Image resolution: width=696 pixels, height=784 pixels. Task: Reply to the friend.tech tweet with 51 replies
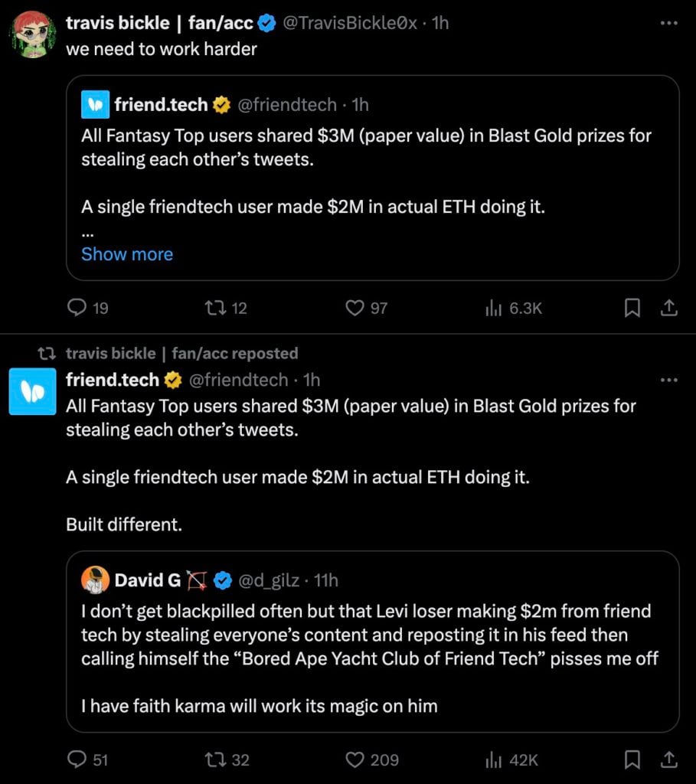coord(77,759)
